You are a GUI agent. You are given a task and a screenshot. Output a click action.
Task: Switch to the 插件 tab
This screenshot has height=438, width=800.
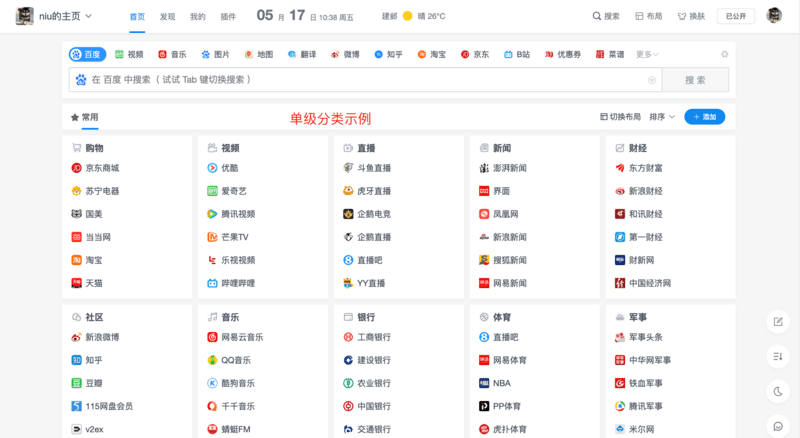click(x=228, y=17)
